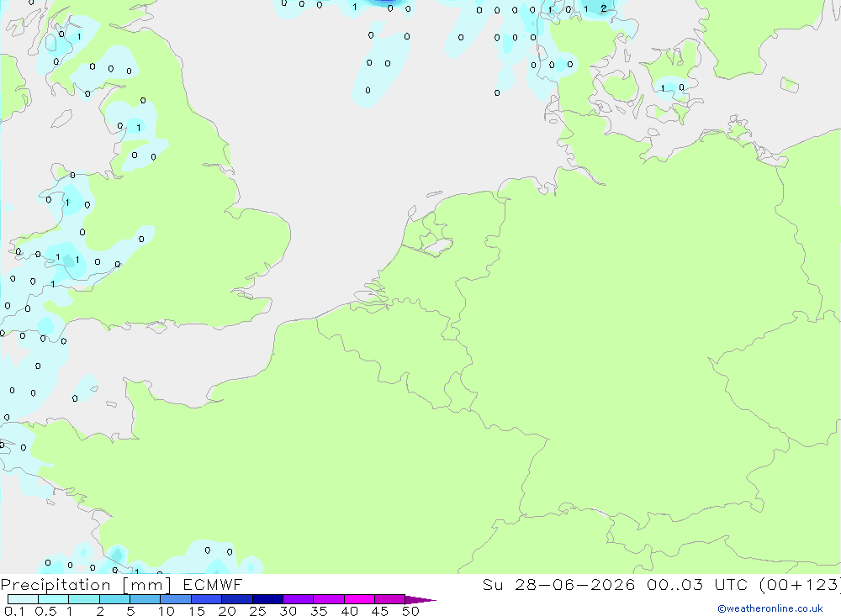This screenshot has height=616, width=841.
Task: Click the '2' precipitation value on the map
Action: 604,8
